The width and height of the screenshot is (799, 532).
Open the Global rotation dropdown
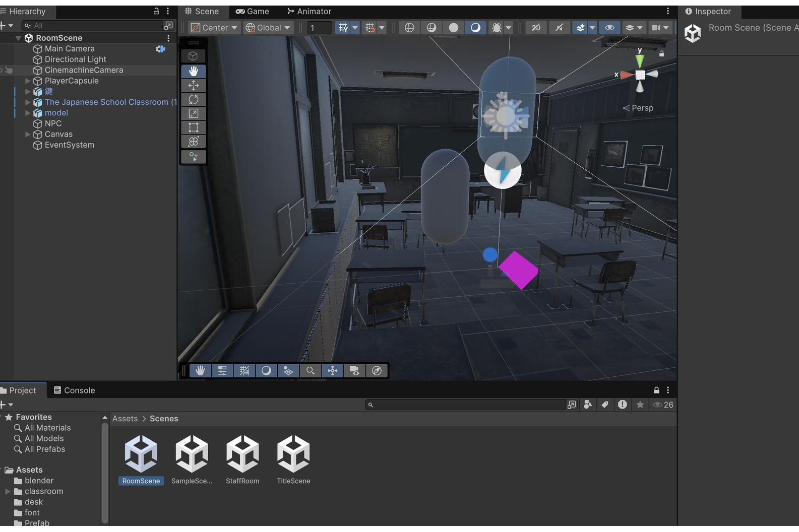point(268,28)
